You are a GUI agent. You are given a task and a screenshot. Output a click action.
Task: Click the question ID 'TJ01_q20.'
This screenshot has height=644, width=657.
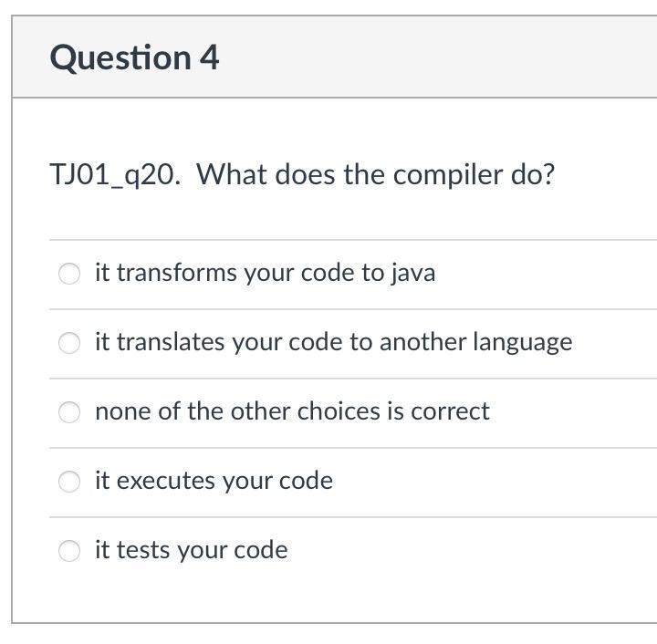point(115,175)
